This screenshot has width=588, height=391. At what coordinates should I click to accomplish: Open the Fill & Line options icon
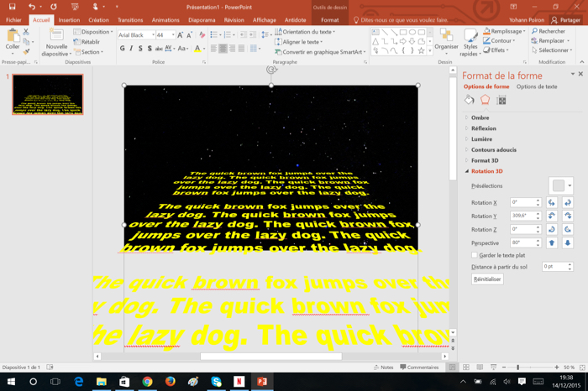(x=470, y=100)
